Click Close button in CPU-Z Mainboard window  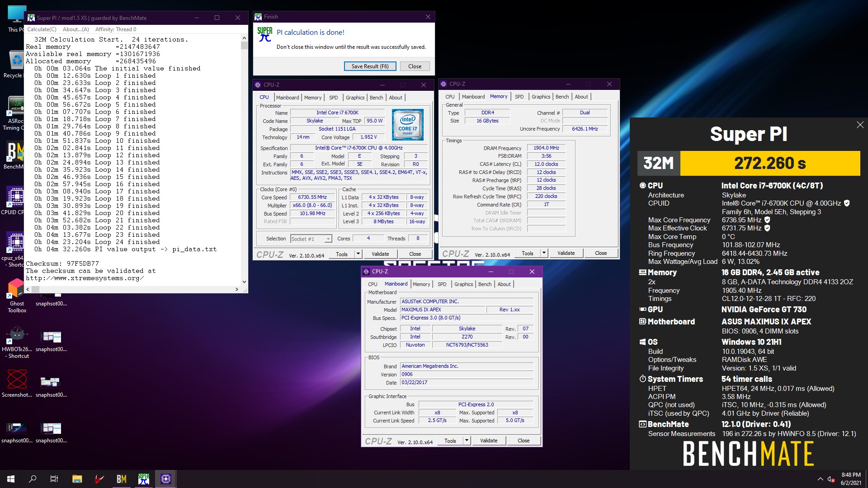point(524,441)
